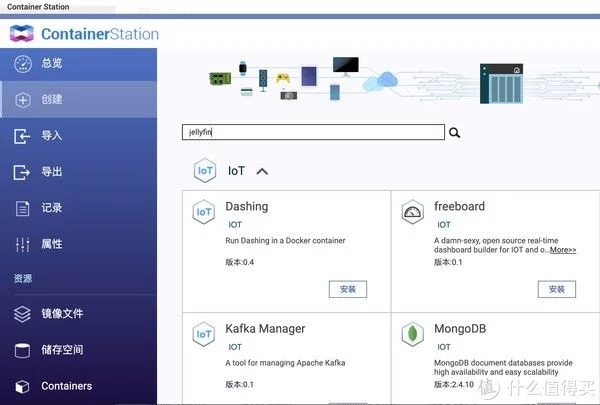This screenshot has width=600, height=405.
Task: Click the Dashing app IoT icon
Action: [x=204, y=212]
